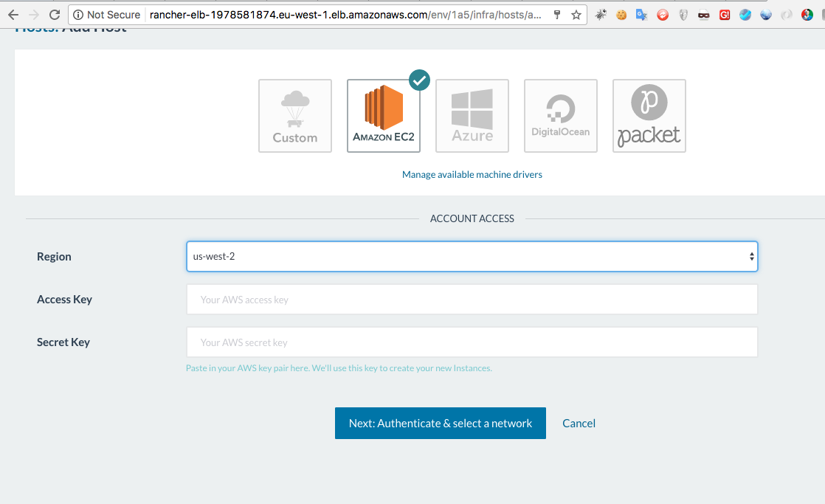Click the AWS access key input field
The width and height of the screenshot is (825, 504).
(472, 299)
